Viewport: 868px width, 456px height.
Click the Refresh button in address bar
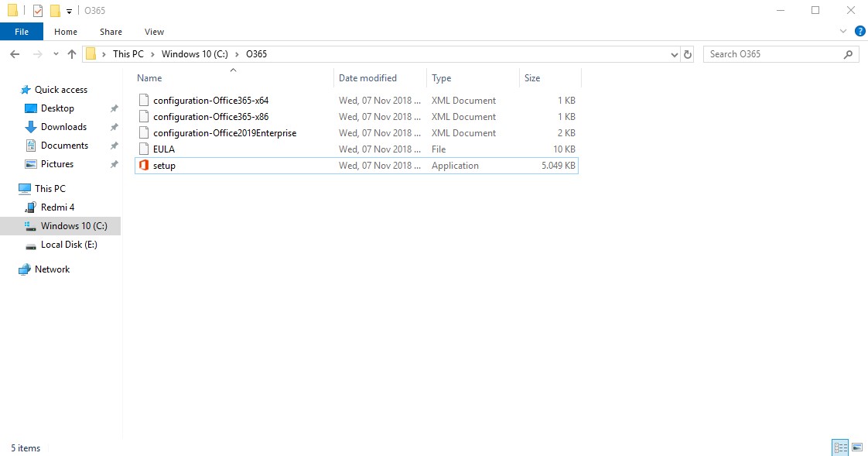688,54
